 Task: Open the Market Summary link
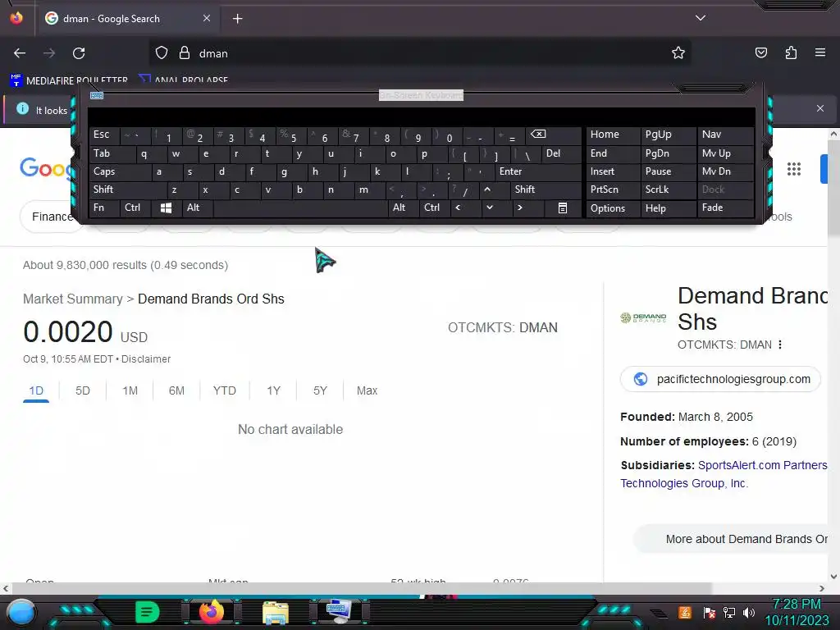pyautogui.click(x=73, y=299)
